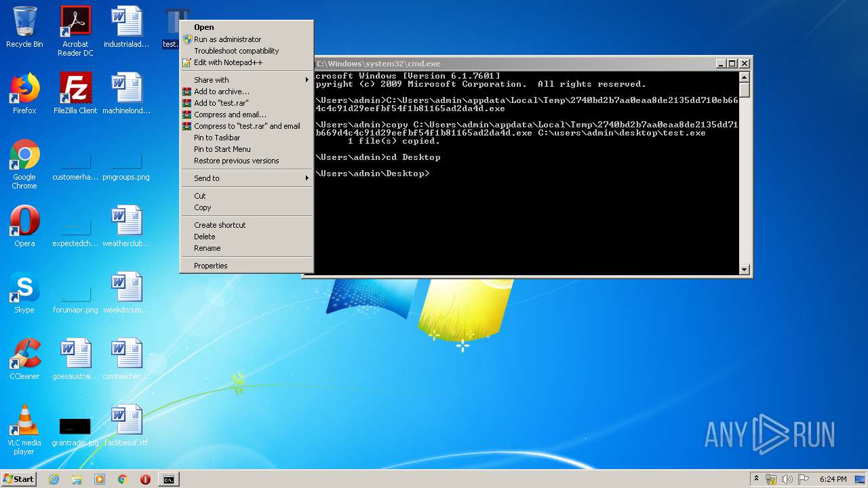
Task: Select Troubleshoot compatibility
Action: coord(247,51)
